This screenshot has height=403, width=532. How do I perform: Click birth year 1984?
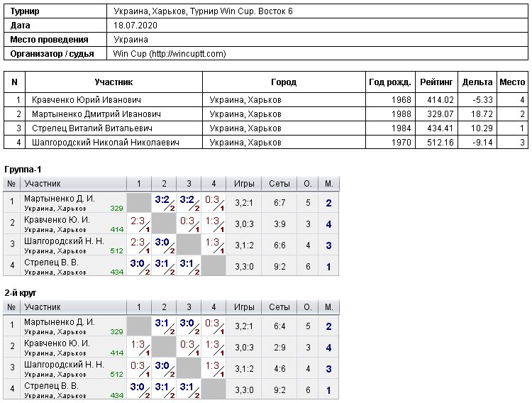[401, 128]
